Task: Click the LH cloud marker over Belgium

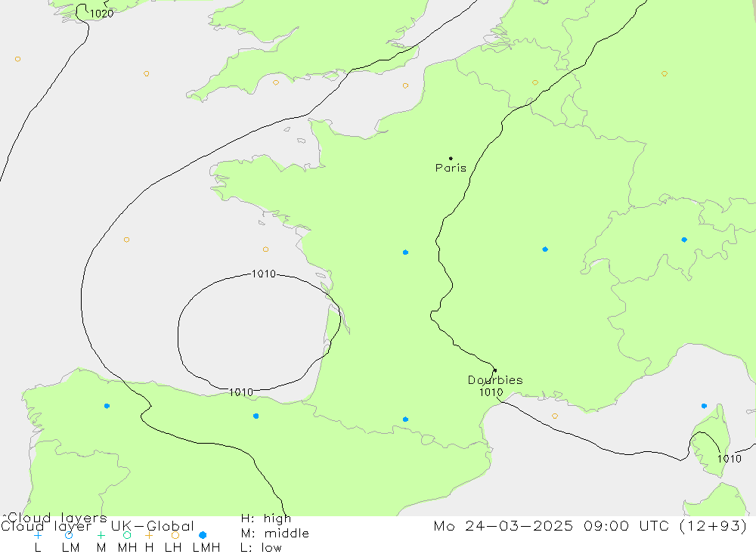Action: (x=534, y=82)
